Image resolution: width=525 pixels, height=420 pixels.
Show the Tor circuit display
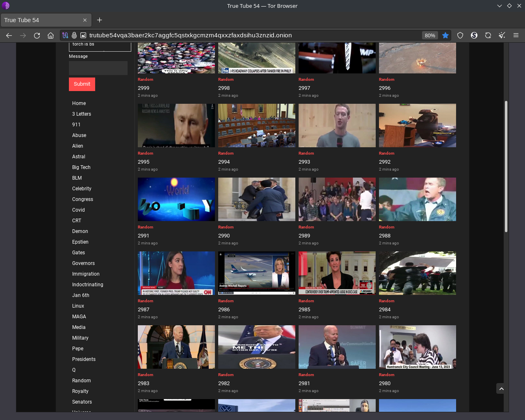(x=65, y=35)
